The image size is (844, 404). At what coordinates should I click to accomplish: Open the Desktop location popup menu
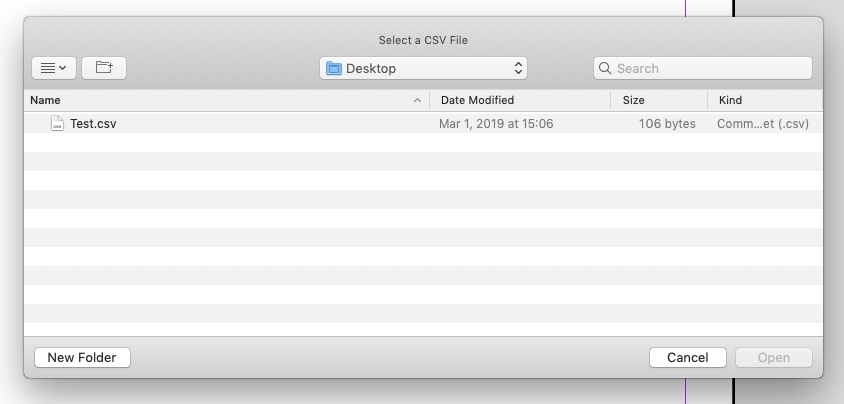tap(423, 68)
